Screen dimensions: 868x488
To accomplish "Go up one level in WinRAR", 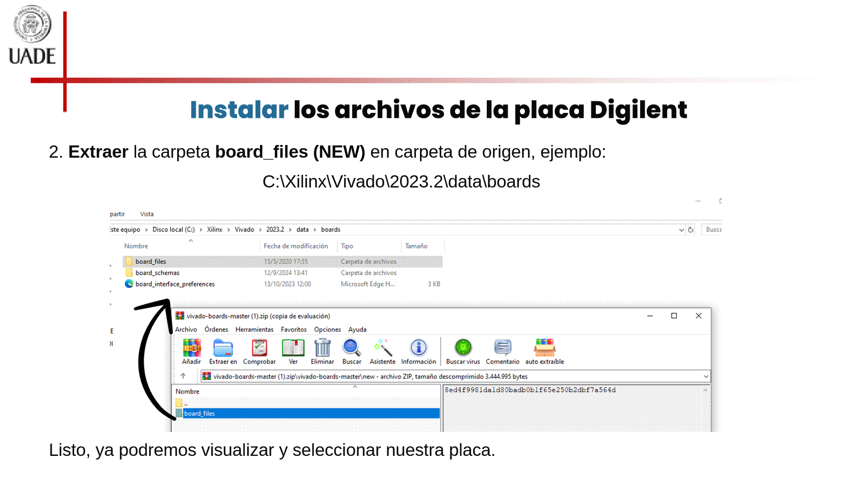I will (x=183, y=376).
